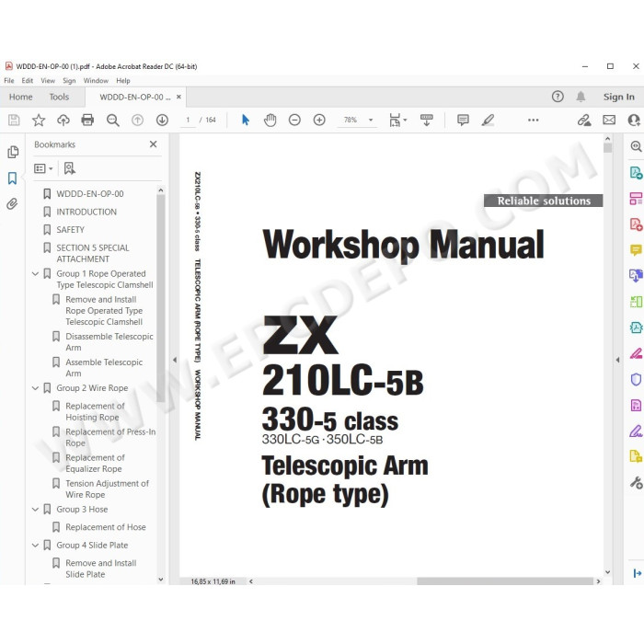Open the Edit menu

click(x=27, y=81)
